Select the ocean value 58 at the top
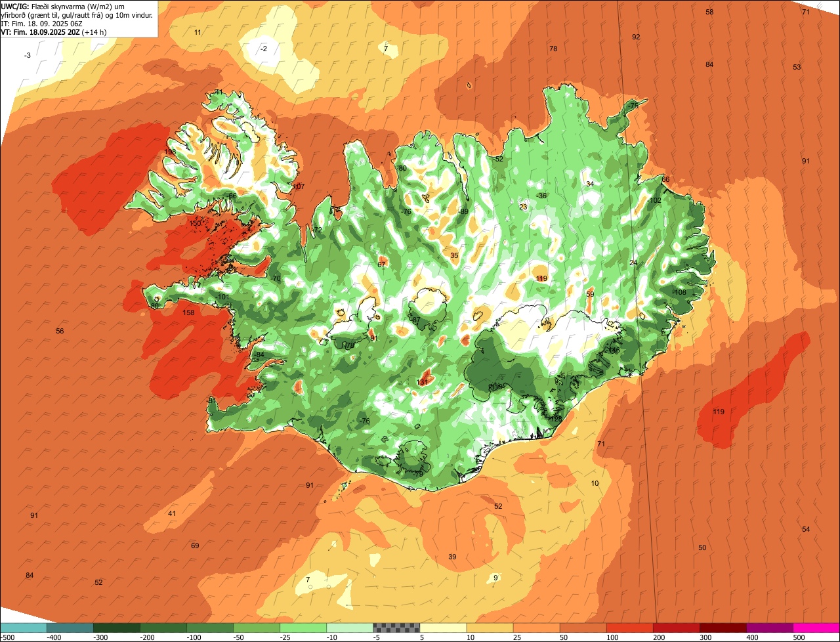This screenshot has height=642, width=840. (x=709, y=12)
